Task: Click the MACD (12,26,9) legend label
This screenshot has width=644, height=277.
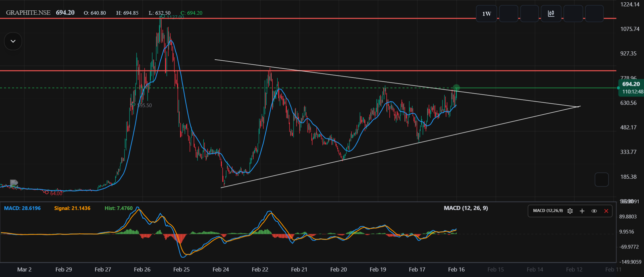Action: [548, 211]
